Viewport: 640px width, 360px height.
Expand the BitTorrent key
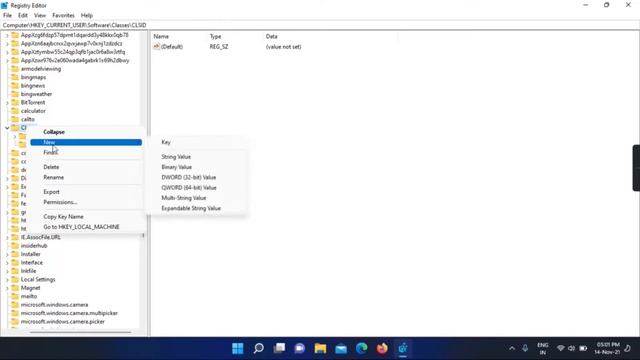[x=7, y=102]
